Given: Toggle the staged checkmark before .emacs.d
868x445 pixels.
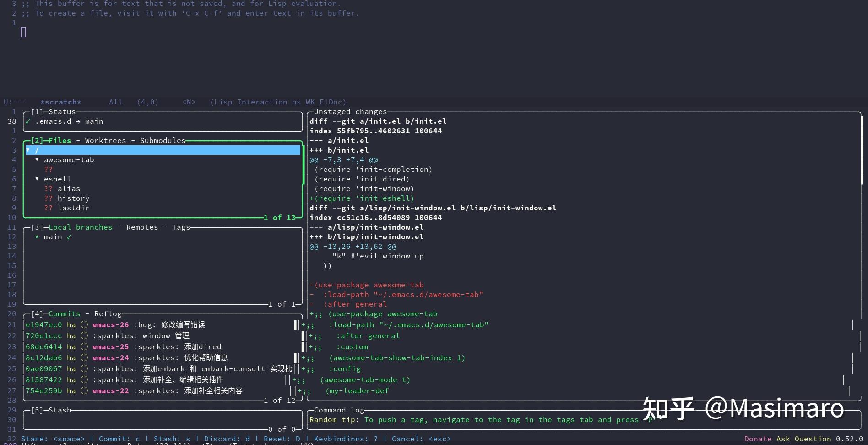Looking at the screenshot, I should [29, 121].
